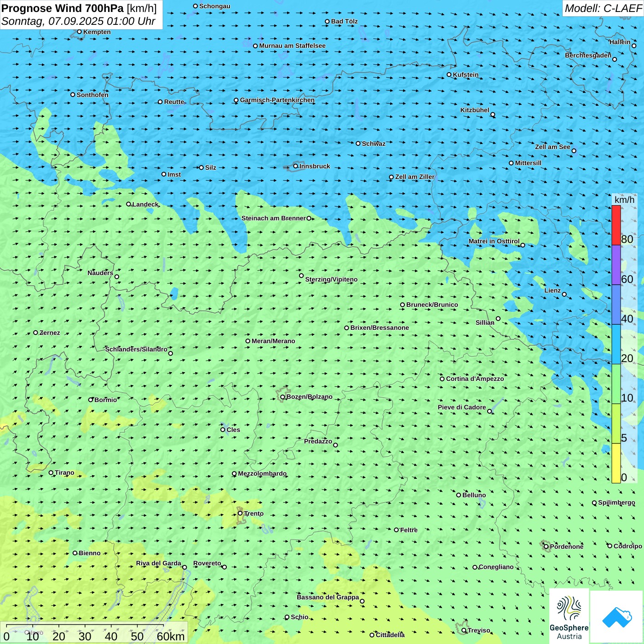Click the yellow 0-5 km/h legend color
Viewport: 644px width, 644px height.
point(616,463)
